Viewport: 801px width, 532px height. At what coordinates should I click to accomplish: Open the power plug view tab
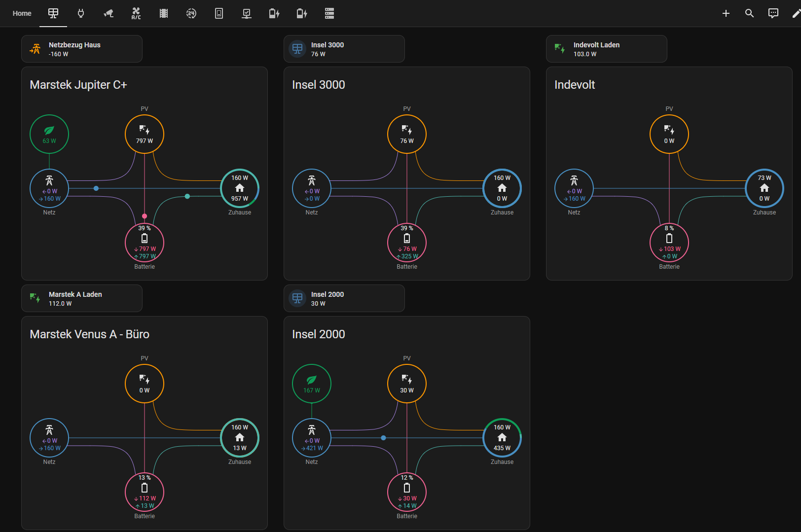pos(81,13)
